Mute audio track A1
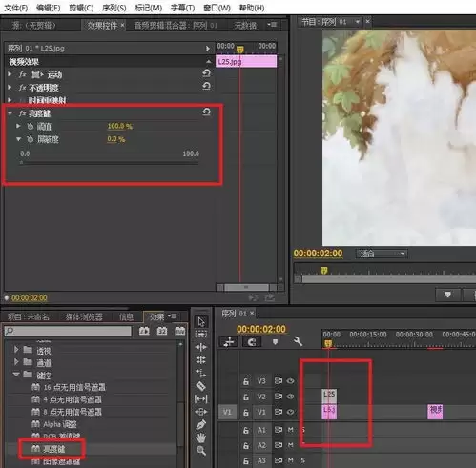476x468 pixels. (x=290, y=430)
